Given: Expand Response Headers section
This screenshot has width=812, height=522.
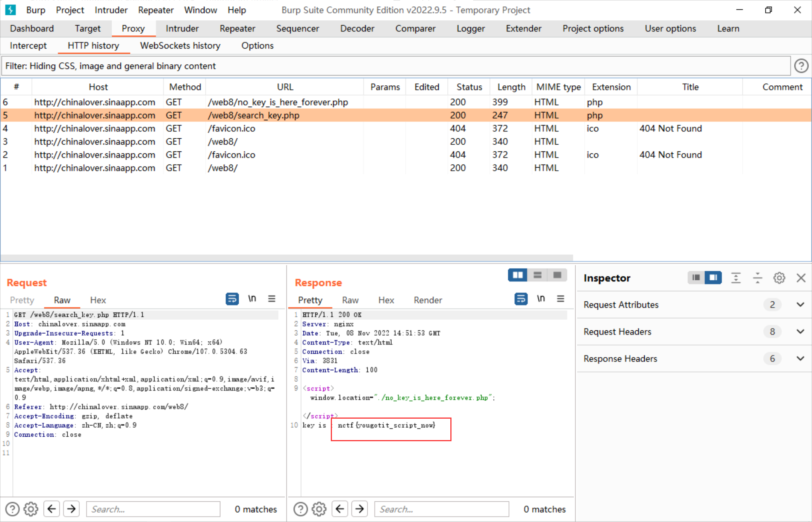Looking at the screenshot, I should click(x=800, y=359).
